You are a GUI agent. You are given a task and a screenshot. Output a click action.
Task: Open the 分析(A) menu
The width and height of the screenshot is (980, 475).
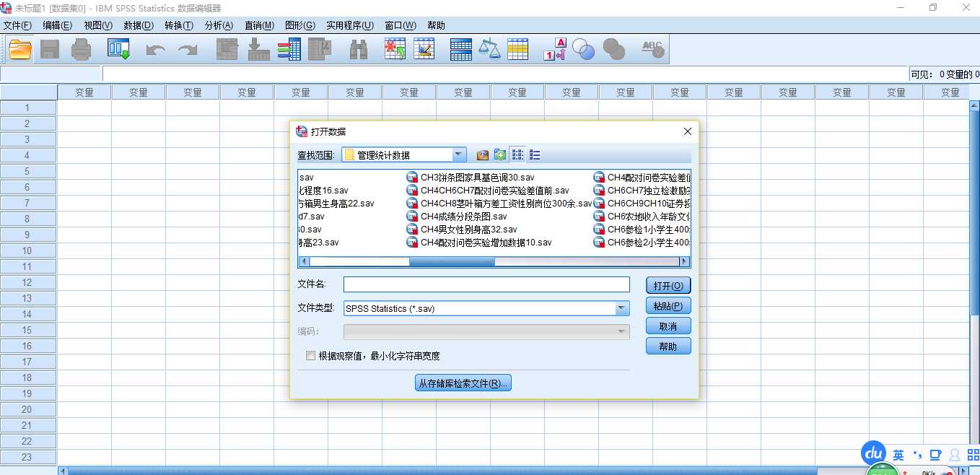click(219, 25)
